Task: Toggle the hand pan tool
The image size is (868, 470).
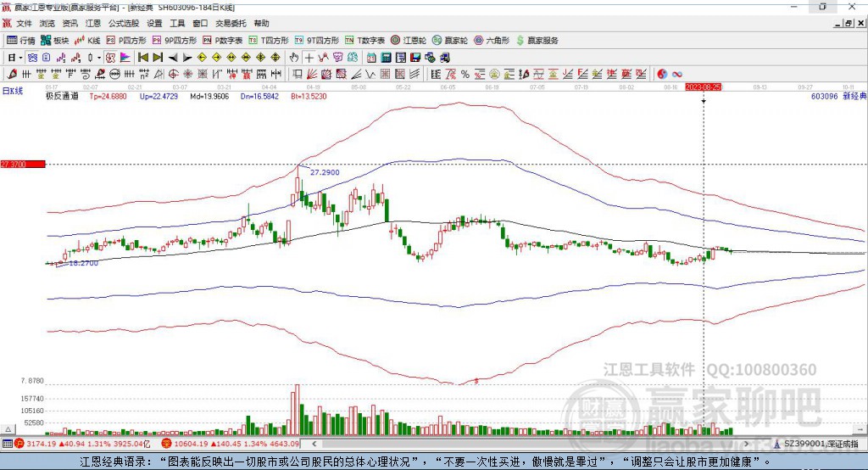Action: click(x=294, y=57)
